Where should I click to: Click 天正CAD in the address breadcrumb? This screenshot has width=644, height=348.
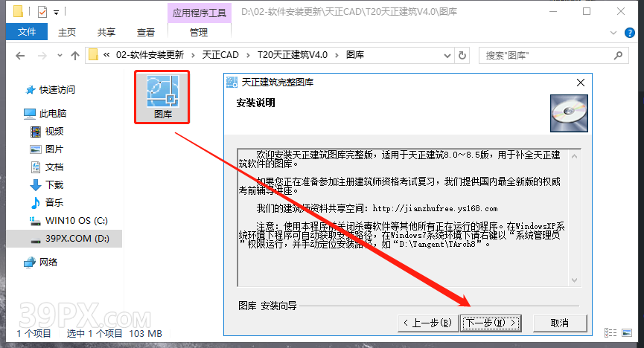click(x=220, y=55)
